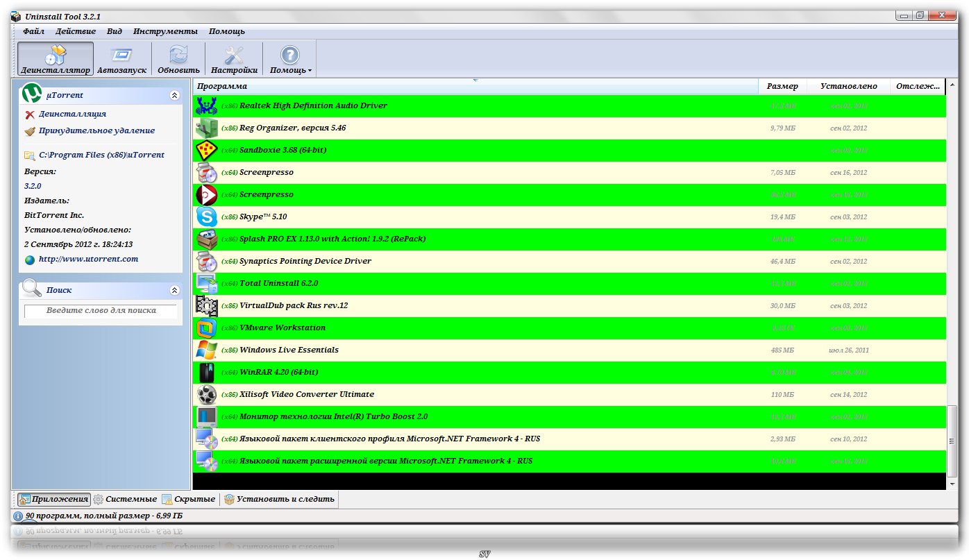This screenshot has width=969, height=560.
Task: Click the Деинсталлятор toolbar icon
Action: [x=55, y=59]
